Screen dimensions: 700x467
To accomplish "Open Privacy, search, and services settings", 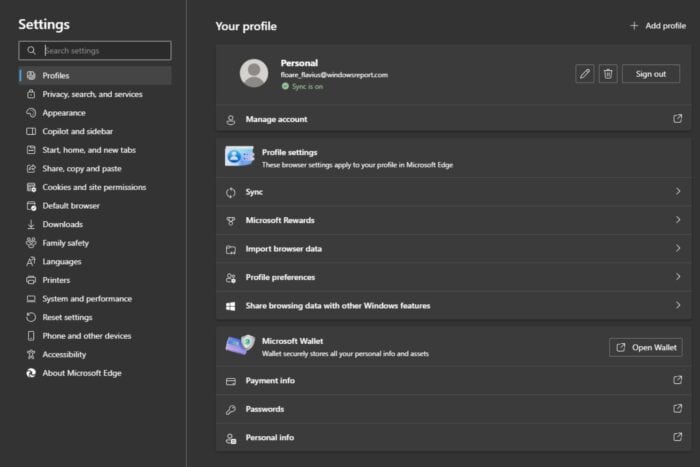I will click(95, 94).
